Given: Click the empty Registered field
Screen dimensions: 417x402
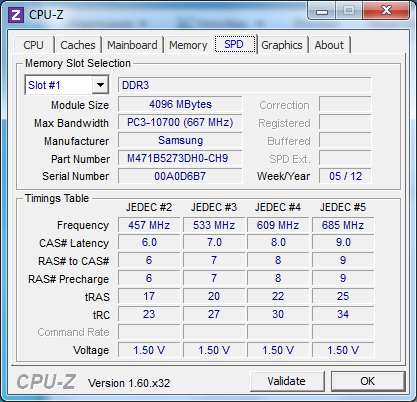Looking at the screenshot, I should click(x=345, y=122).
